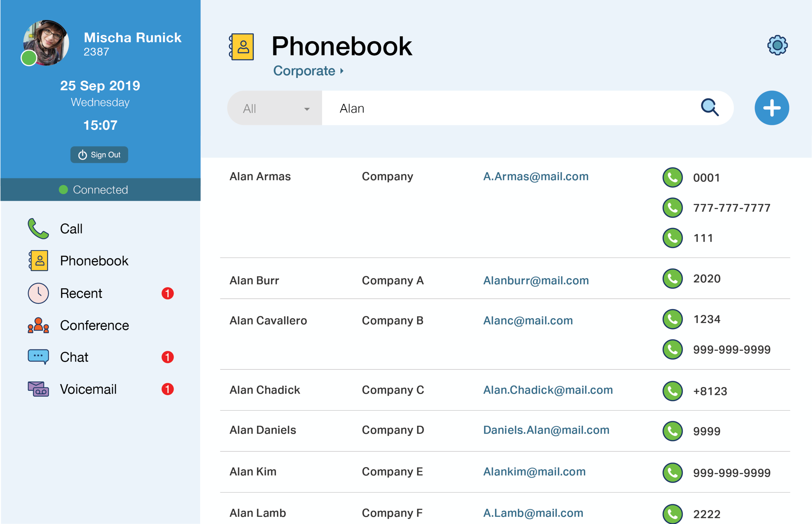
Task: Go to Recent calls in sidebar
Action: [x=81, y=293]
